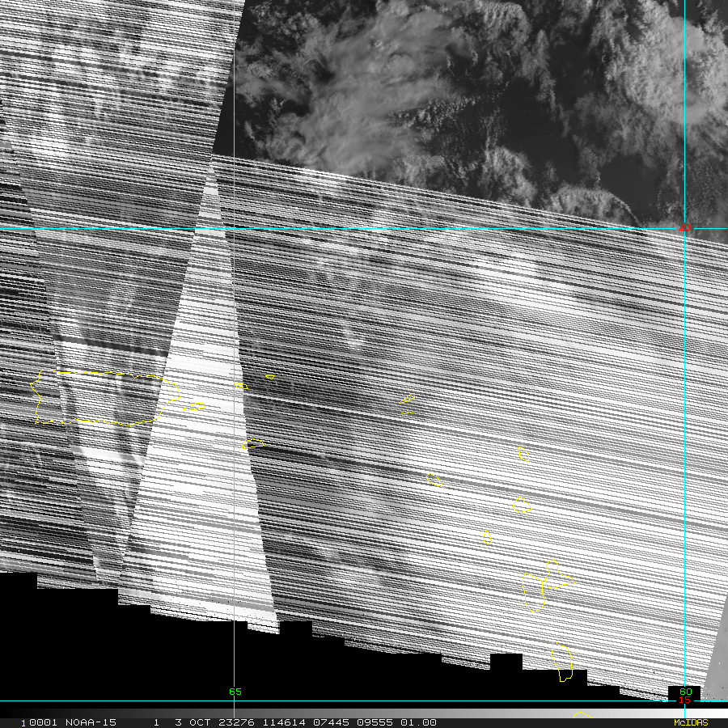Image resolution: width=728 pixels, height=728 pixels.
Task: Click the McIDAS label in the bottom corner
Action: pos(691,722)
